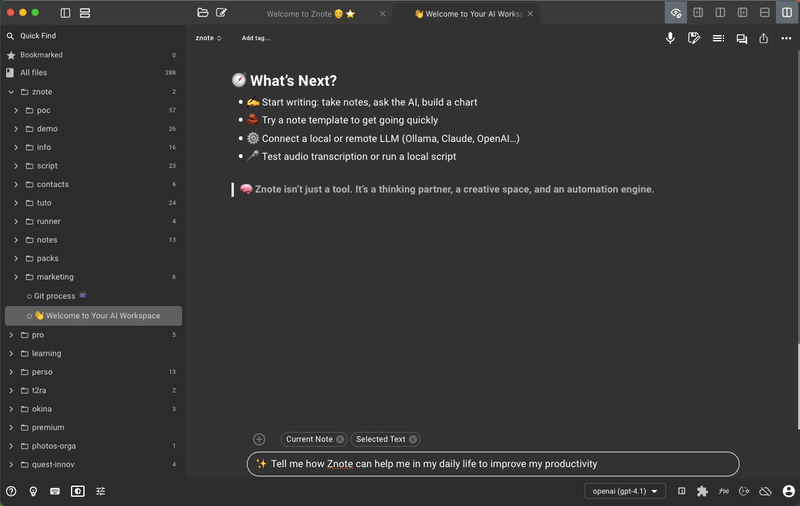Remove the Current Note context chip

(x=340, y=439)
